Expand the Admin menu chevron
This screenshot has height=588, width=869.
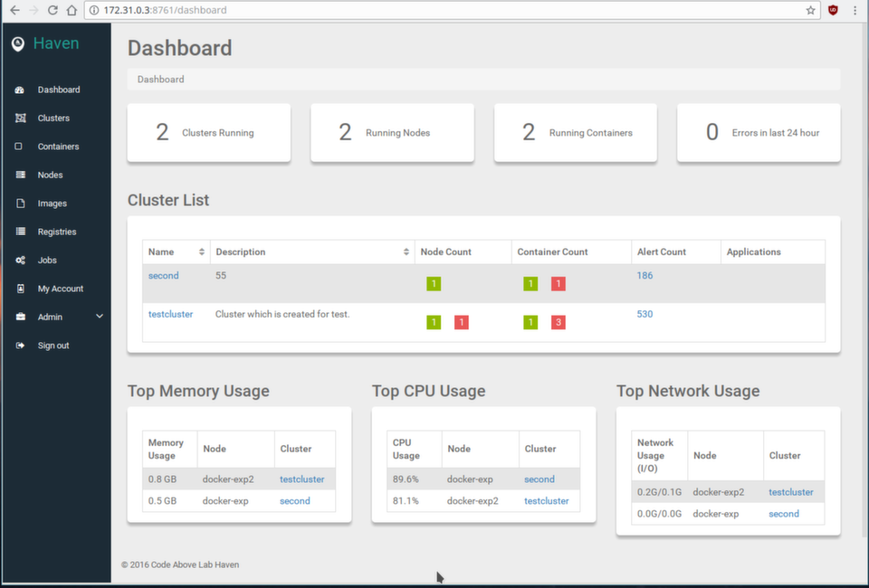[100, 317]
